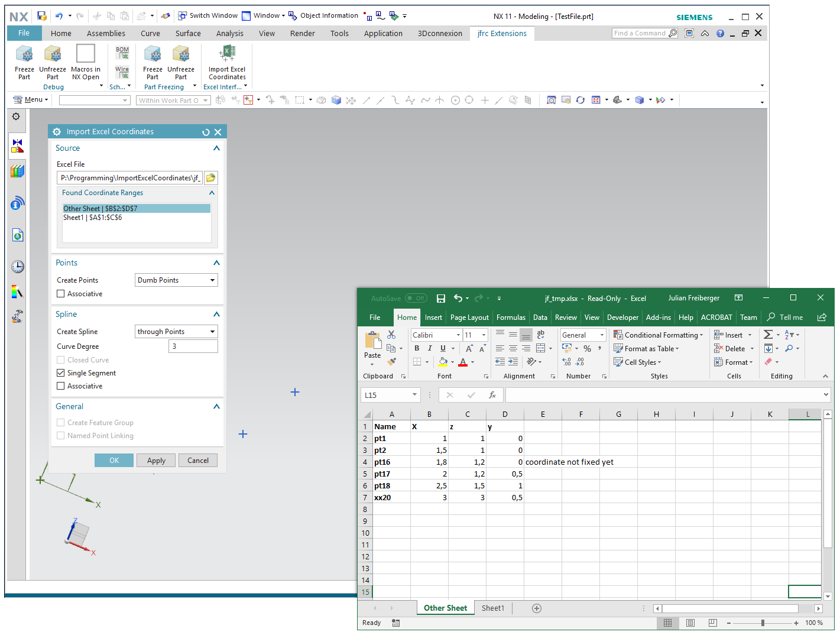Click Conditional Formatting in Excel
This screenshot has height=635, width=840.
[659, 335]
